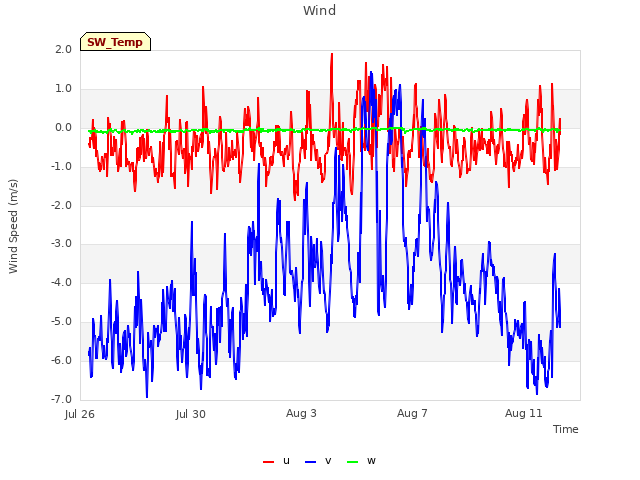The image size is (640, 480).
Task: Click the 2.0 y-axis label
Action: [x=63, y=49]
